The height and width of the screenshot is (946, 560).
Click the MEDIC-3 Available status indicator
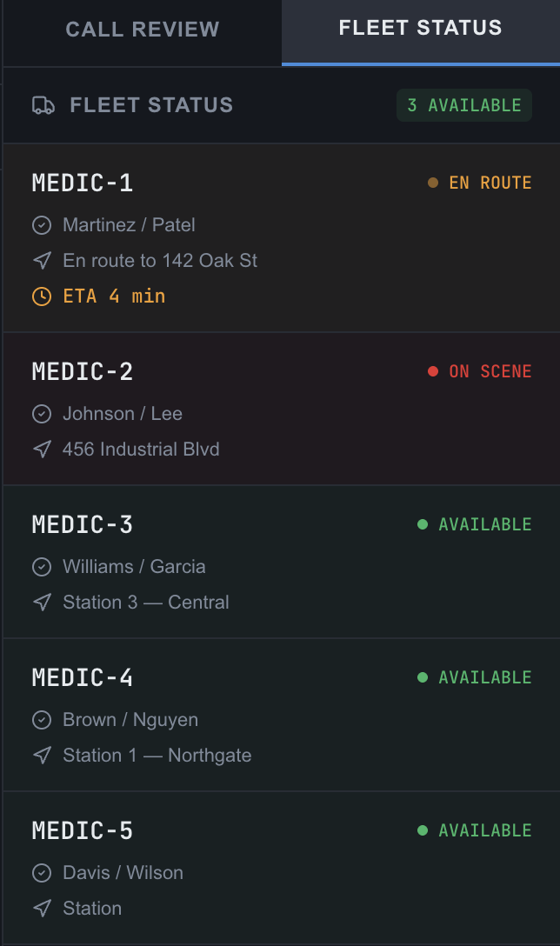pyautogui.click(x=474, y=525)
